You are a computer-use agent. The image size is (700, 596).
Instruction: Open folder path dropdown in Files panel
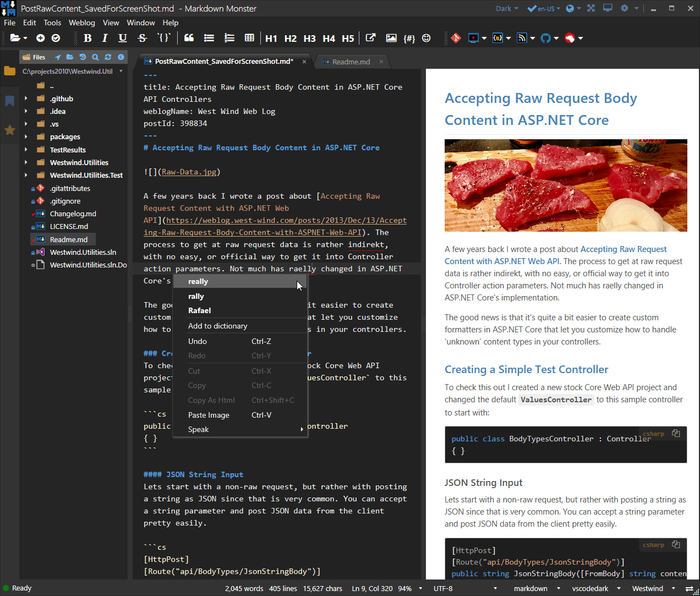[x=121, y=71]
